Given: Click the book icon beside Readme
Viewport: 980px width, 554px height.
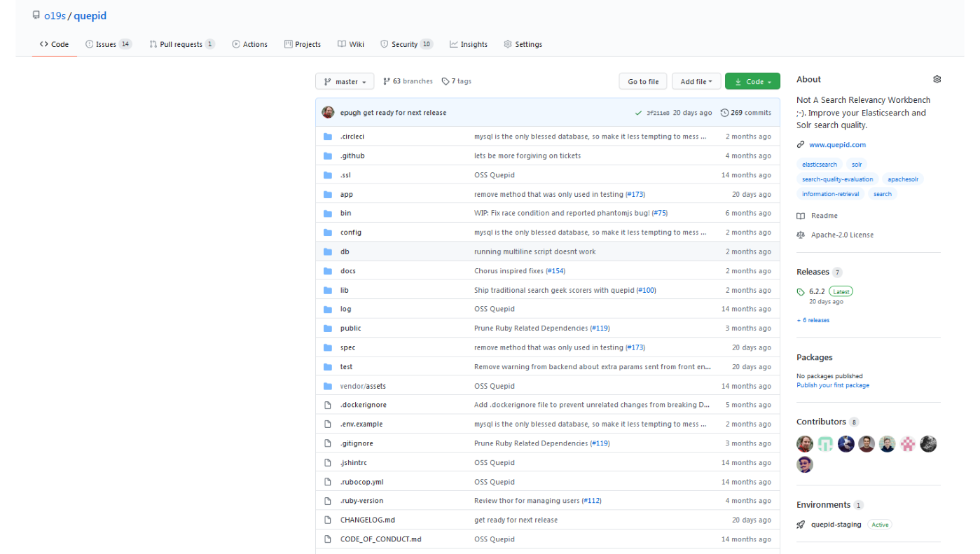Looking at the screenshot, I should coord(801,216).
